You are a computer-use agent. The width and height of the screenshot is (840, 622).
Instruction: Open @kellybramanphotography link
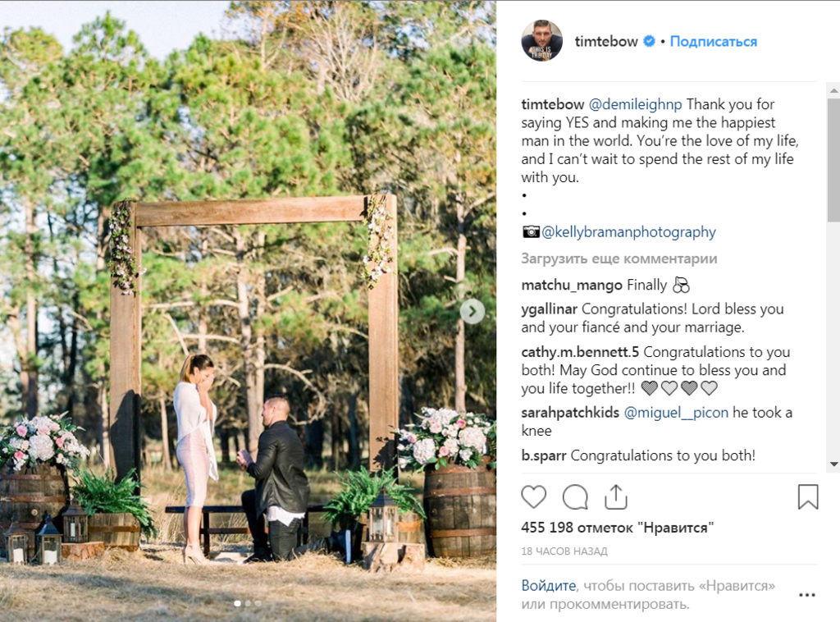(x=628, y=232)
